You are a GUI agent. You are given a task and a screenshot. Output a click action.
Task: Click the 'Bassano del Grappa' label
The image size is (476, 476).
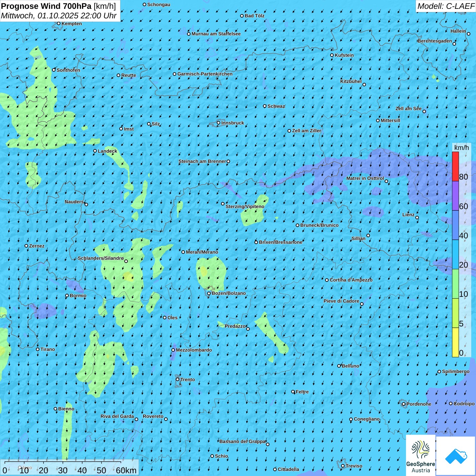[x=242, y=441]
